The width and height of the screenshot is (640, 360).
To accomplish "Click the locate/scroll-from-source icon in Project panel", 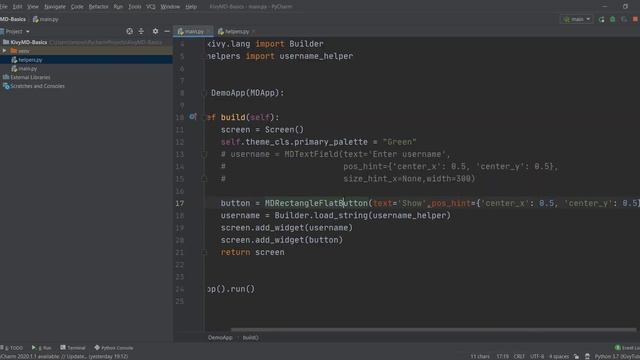I will click(129, 31).
